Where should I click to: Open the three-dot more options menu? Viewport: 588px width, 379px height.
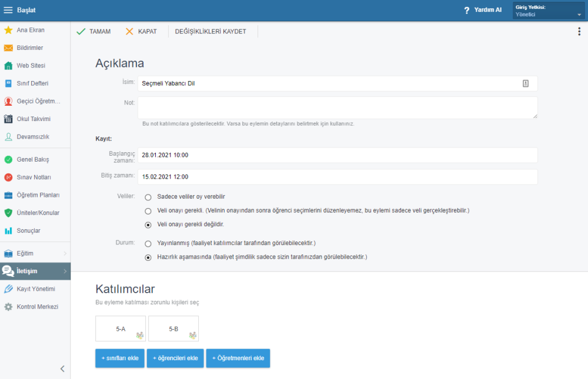pos(579,32)
